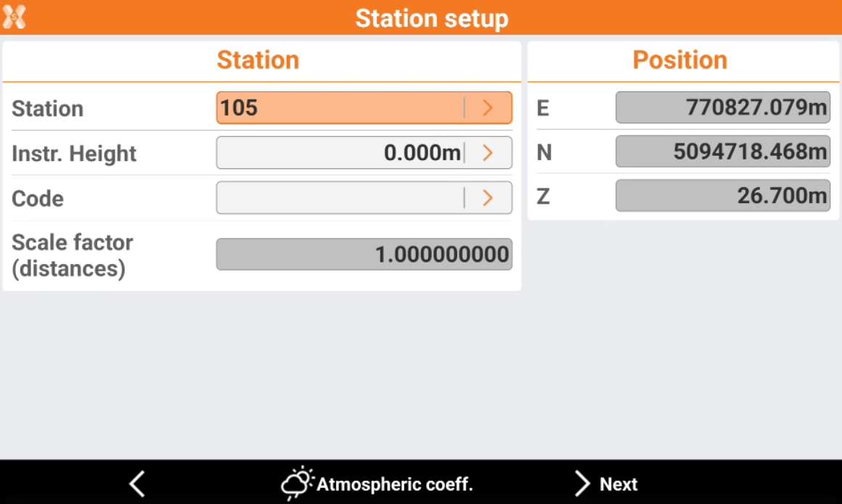Image resolution: width=842 pixels, height=504 pixels.
Task: Click the Station panel header
Action: (x=258, y=60)
